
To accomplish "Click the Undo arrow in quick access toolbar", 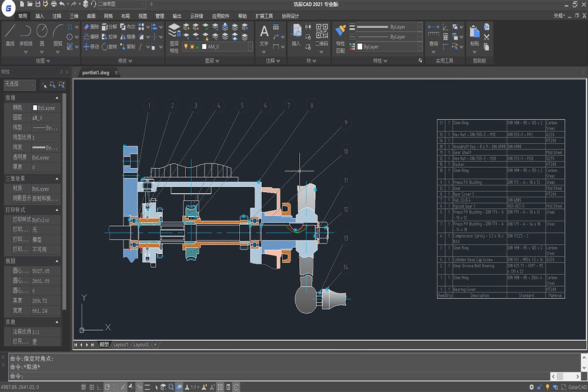I will (x=62, y=4).
